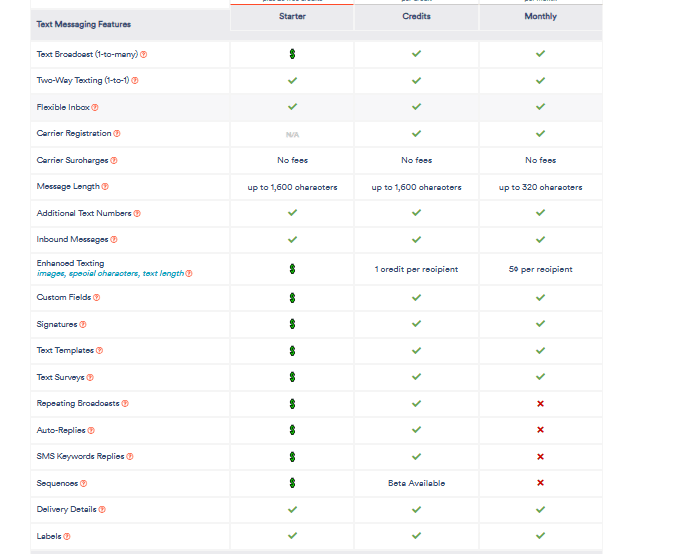Click Starter dollar icon for Text Surveys
This screenshot has height=554, width=674.
(292, 377)
